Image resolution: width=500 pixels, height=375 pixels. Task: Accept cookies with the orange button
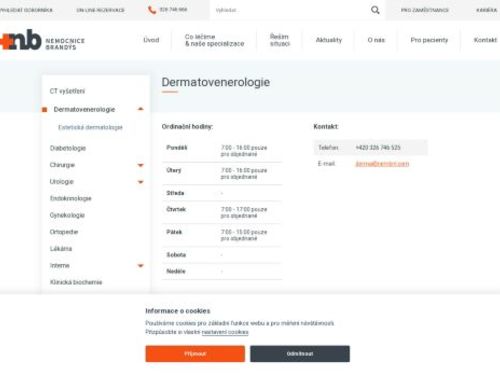195,354
